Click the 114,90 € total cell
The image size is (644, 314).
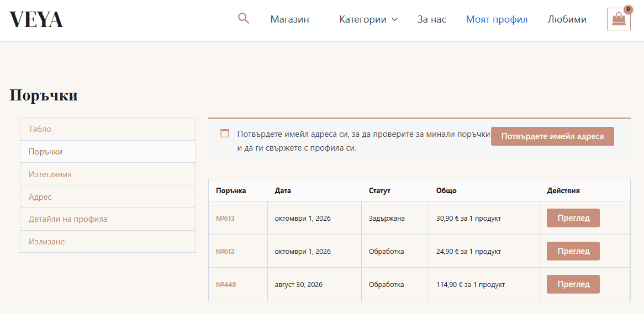pos(484,284)
